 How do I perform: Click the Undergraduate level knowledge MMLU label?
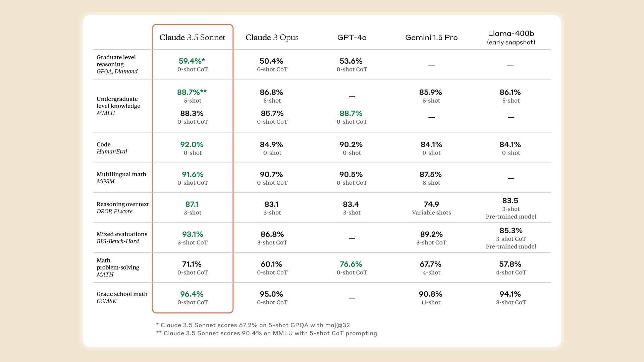118,106
